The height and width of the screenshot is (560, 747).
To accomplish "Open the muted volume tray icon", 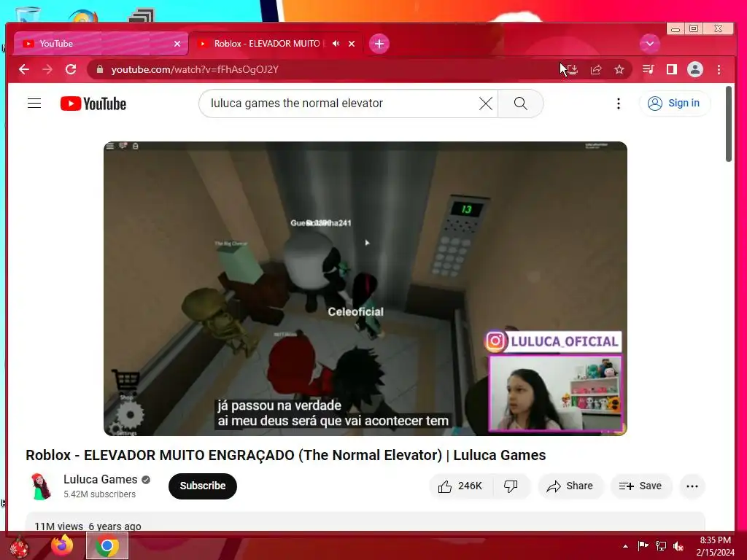I will [678, 546].
